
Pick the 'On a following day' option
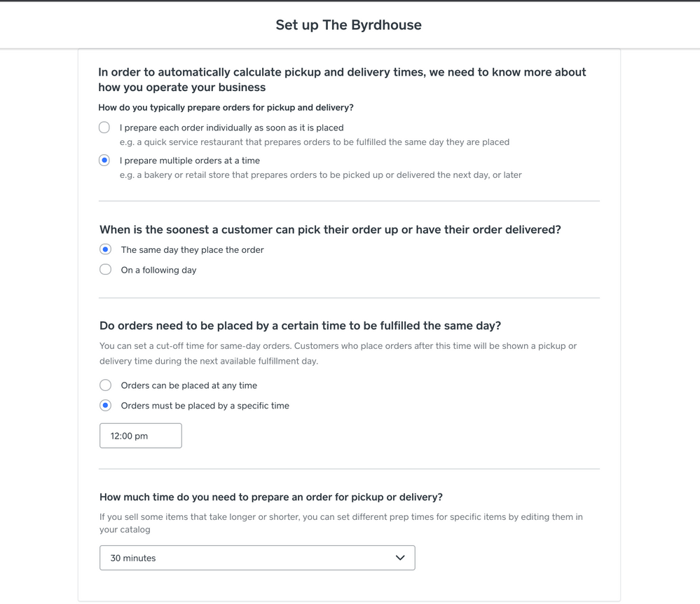tap(106, 270)
